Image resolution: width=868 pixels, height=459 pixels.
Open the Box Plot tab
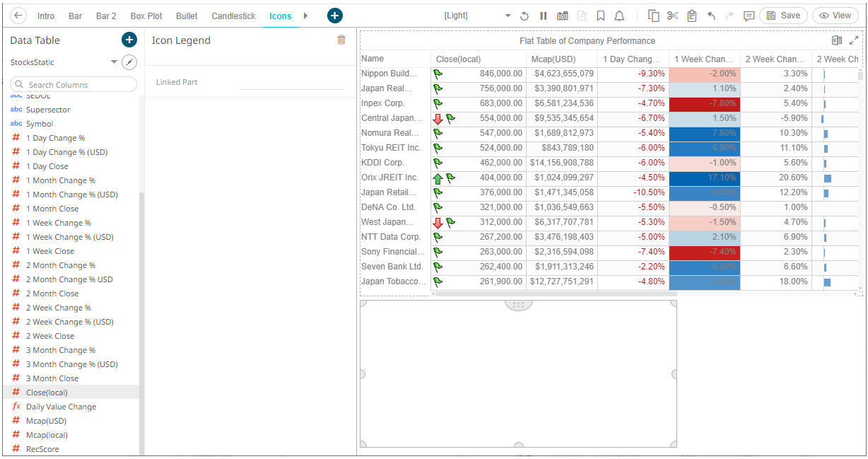[x=146, y=16]
